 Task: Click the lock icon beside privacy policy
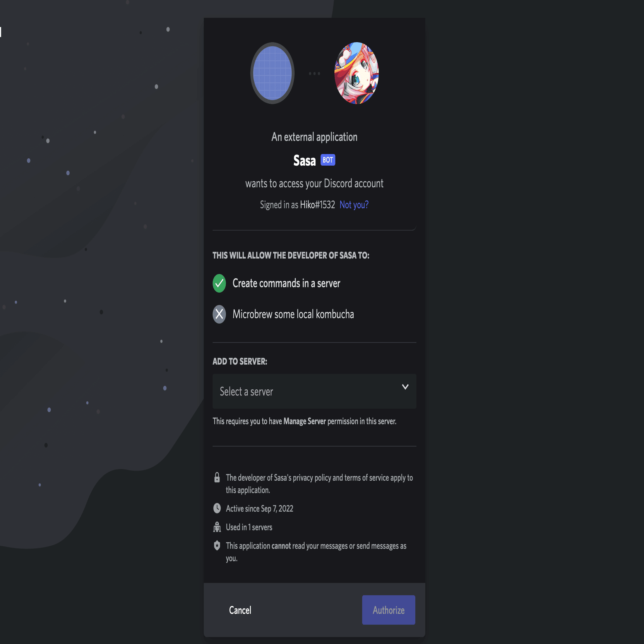tap(217, 478)
